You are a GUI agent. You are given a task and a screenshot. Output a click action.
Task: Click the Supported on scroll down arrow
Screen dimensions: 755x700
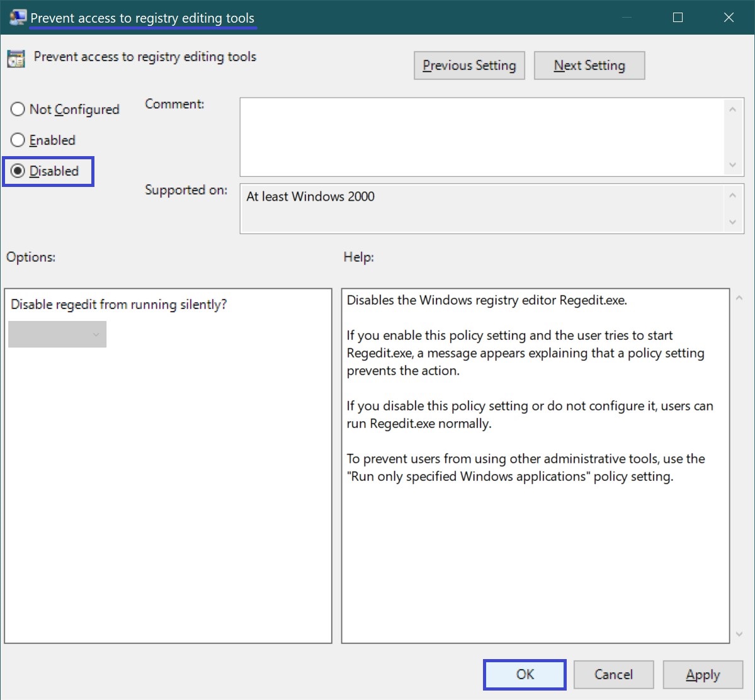tap(732, 222)
